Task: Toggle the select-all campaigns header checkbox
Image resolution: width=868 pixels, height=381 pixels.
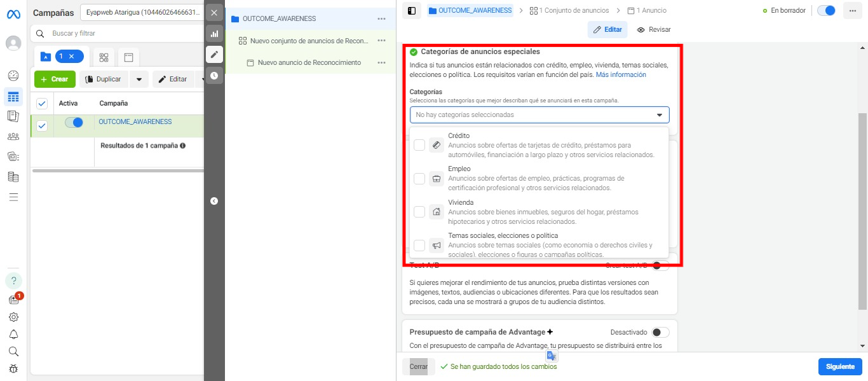Action: tap(42, 104)
